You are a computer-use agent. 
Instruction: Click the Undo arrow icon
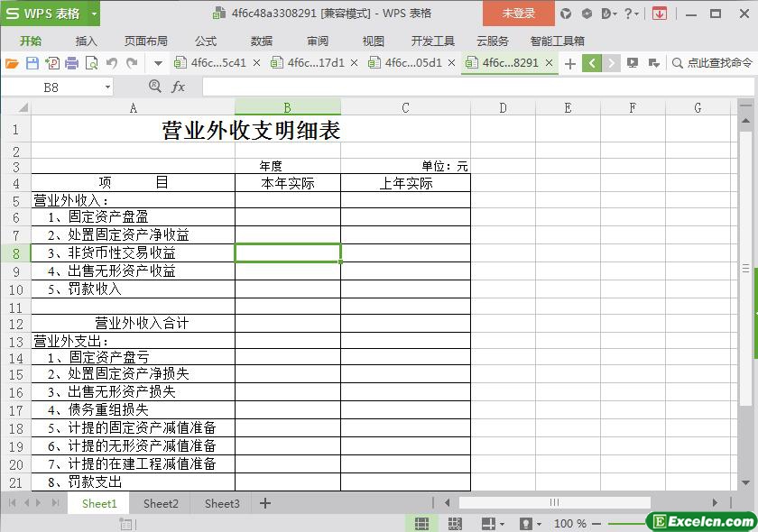coord(112,63)
